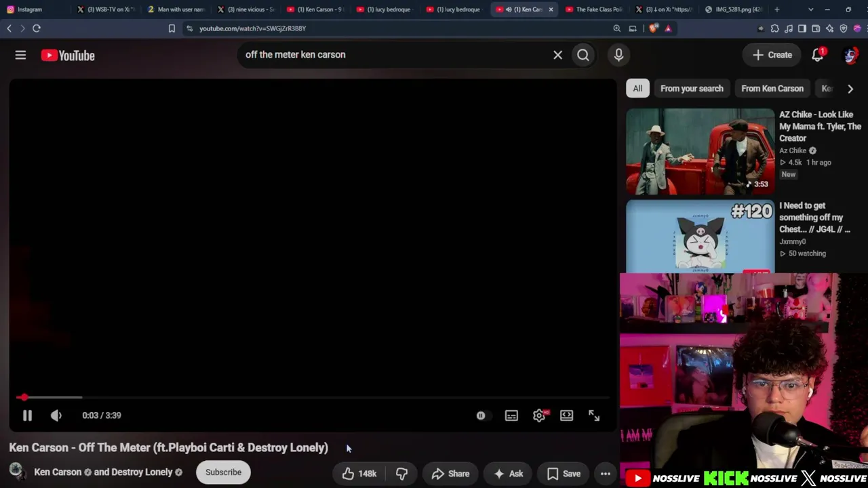Switch to 'Ken Carson - 9' YouTube tab
This screenshot has width=868, height=488.
pos(315,9)
